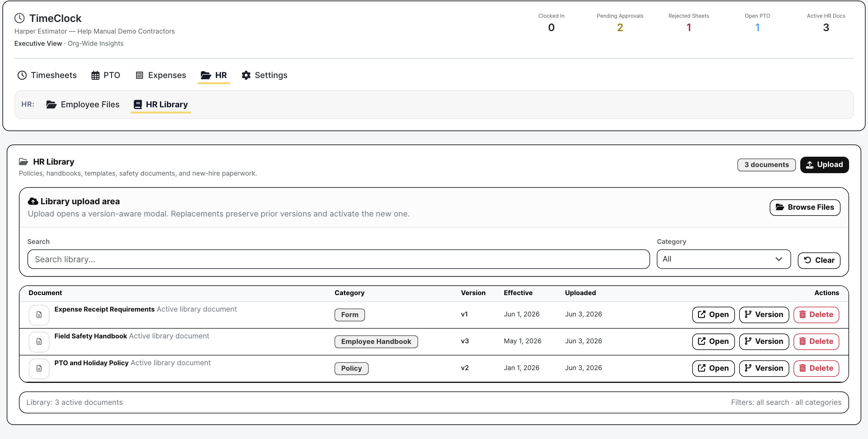This screenshot has height=439, width=868.
Task: Click the Open PTO count
Action: [x=757, y=28]
